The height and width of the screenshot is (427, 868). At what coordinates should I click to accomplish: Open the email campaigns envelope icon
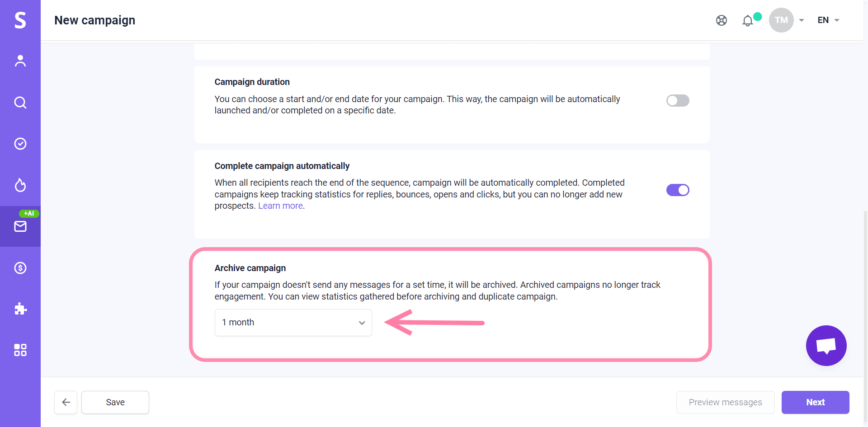click(20, 226)
